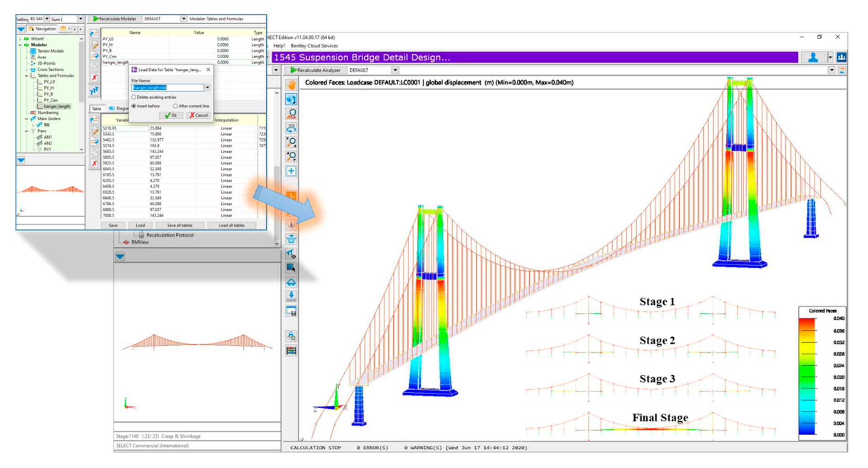The image size is (868, 468).
Task: Choose the 'Insert before' radio option
Action: tap(134, 106)
